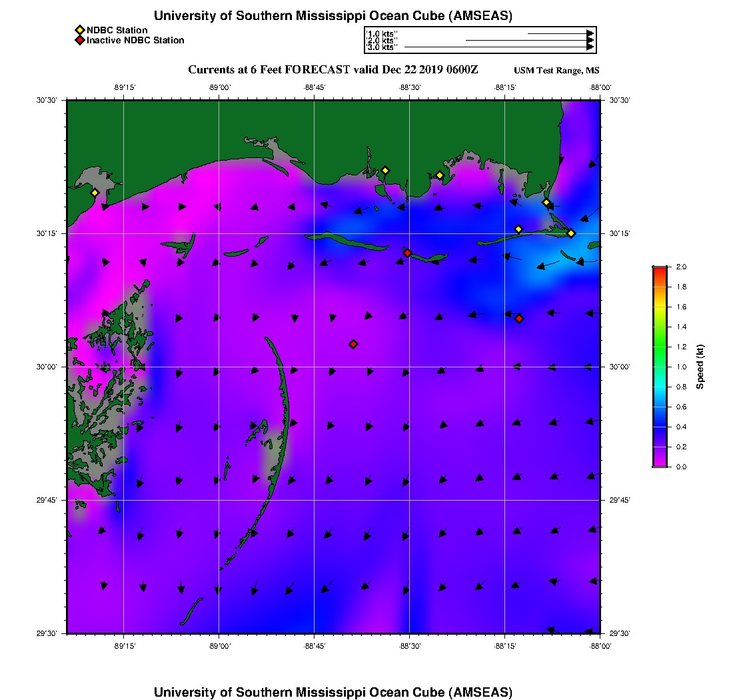Viewport: 733px width, 700px height.
Task: Click the cyan band near 0.6 on colorbar
Action: click(x=660, y=407)
